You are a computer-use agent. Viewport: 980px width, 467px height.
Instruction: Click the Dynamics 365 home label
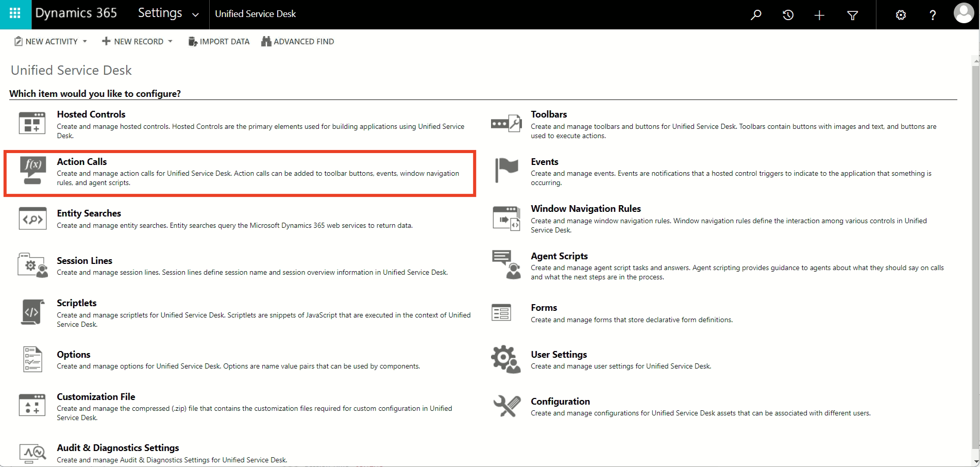click(76, 13)
